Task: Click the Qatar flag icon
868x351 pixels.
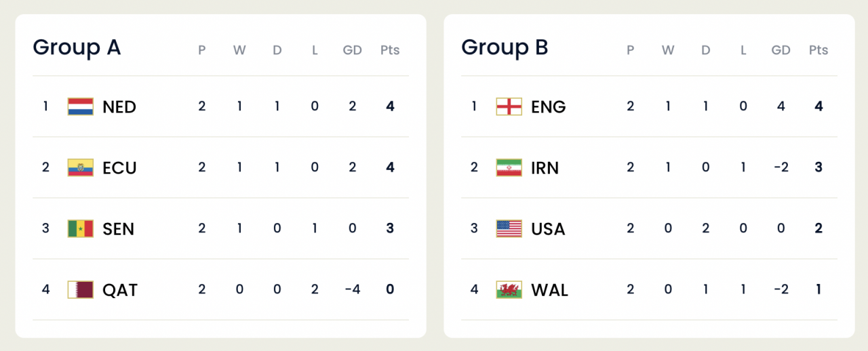Action: tap(80, 289)
